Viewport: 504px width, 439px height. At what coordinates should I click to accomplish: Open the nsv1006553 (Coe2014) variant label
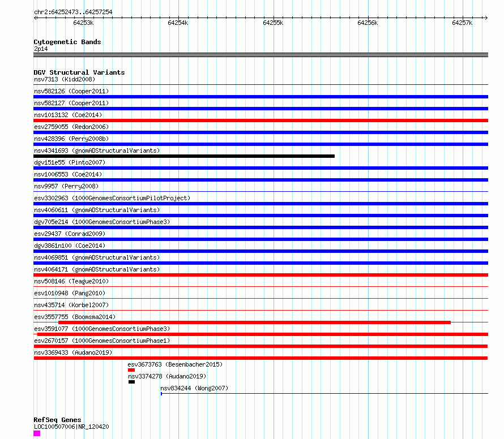68,174
